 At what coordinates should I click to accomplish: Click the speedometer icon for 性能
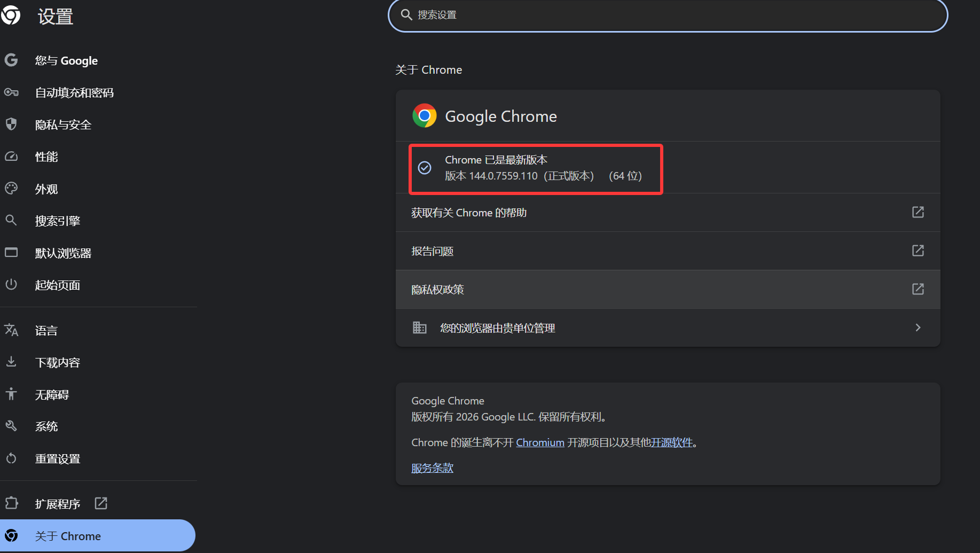[x=11, y=157]
